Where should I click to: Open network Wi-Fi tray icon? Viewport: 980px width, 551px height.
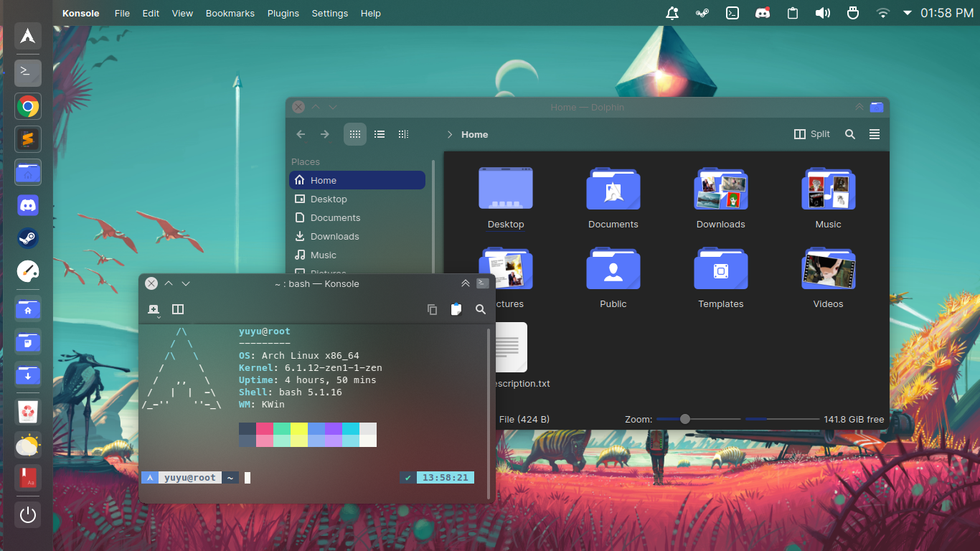tap(883, 13)
